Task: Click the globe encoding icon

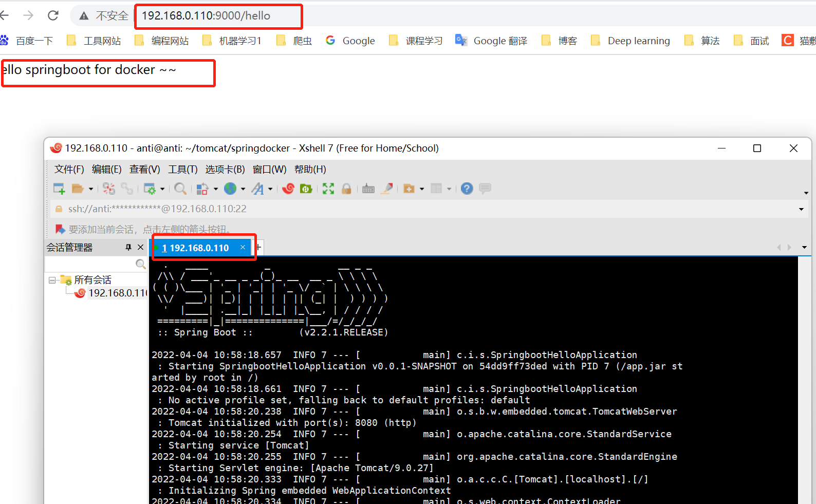Action: coord(230,189)
